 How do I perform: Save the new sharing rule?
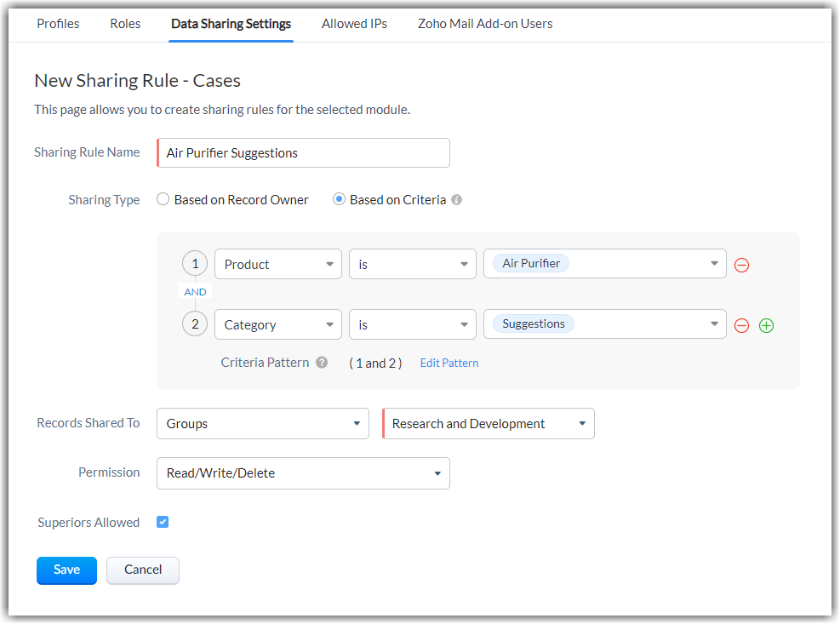click(x=66, y=570)
